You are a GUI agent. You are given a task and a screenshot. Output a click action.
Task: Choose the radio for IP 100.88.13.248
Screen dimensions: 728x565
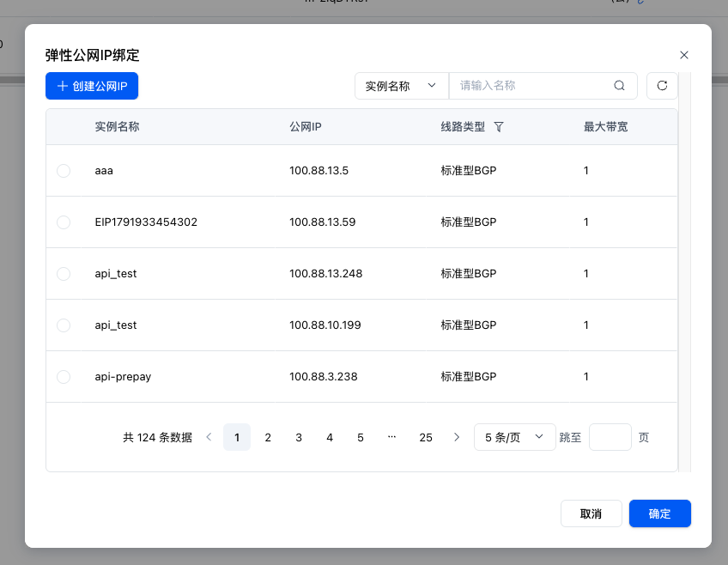point(64,274)
